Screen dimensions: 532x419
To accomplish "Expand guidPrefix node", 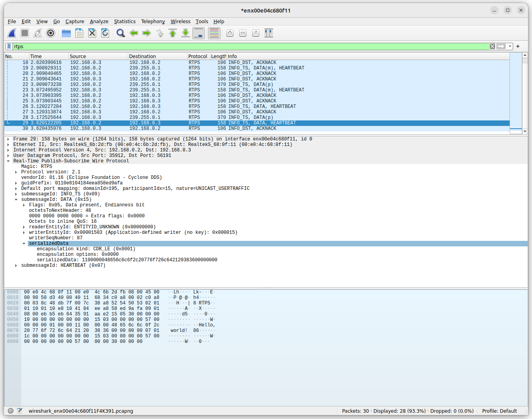I will tap(16, 183).
